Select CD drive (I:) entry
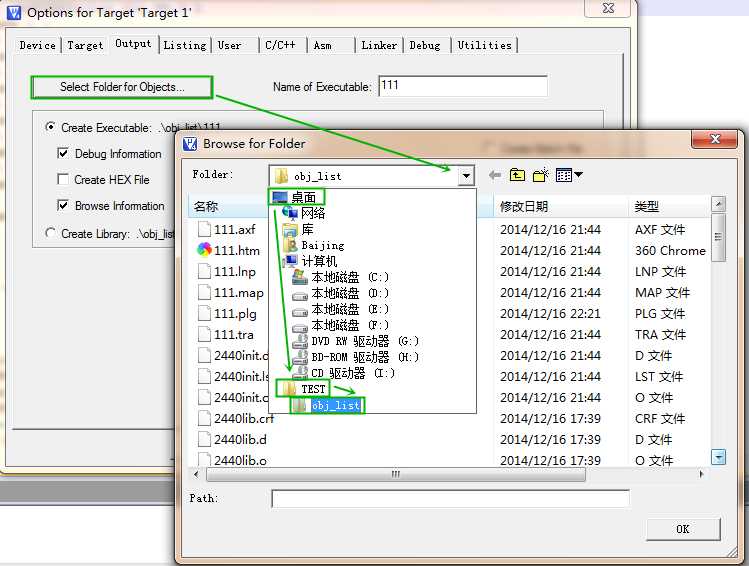 click(343, 373)
